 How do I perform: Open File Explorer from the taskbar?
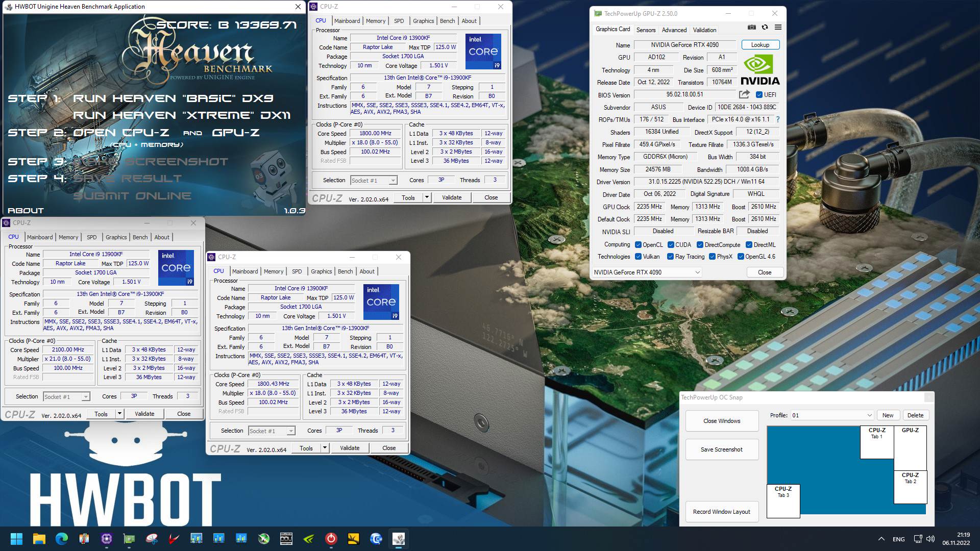pos(39,539)
